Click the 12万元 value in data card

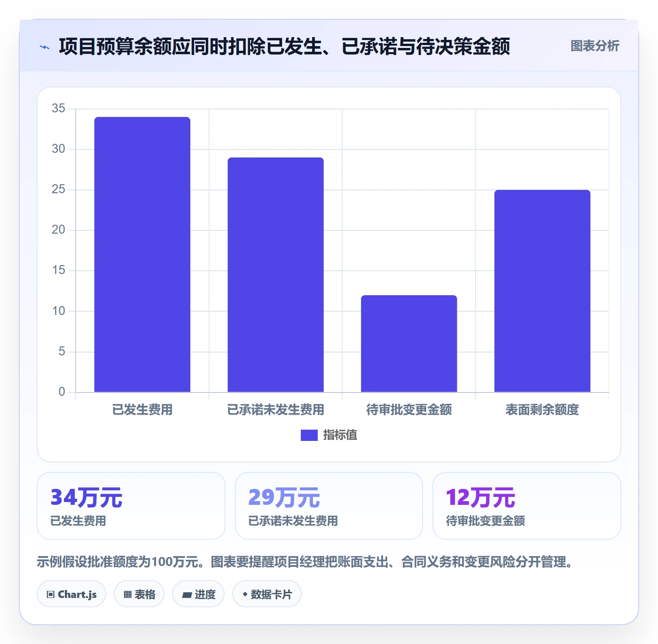point(481,497)
